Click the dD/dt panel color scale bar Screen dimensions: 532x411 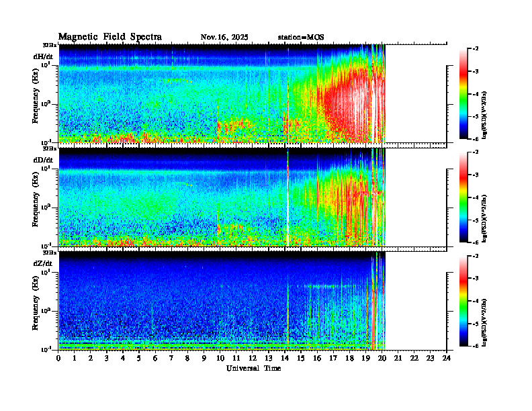pyautogui.click(x=463, y=197)
